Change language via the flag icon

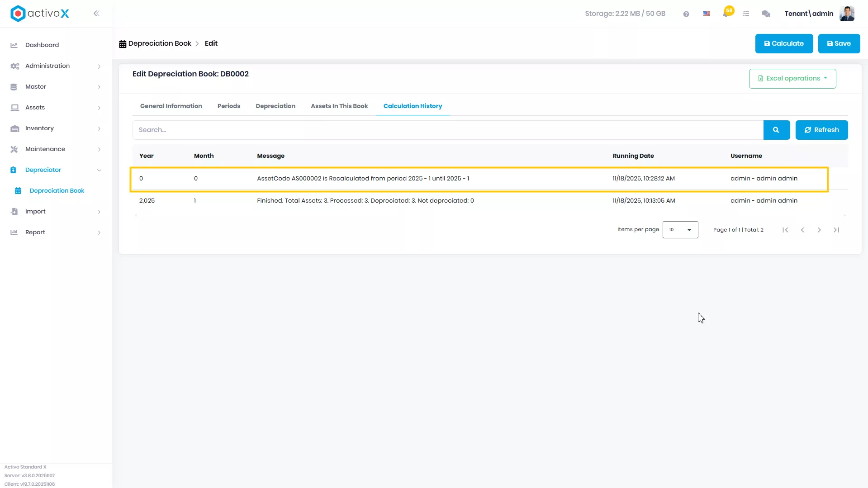coord(706,14)
